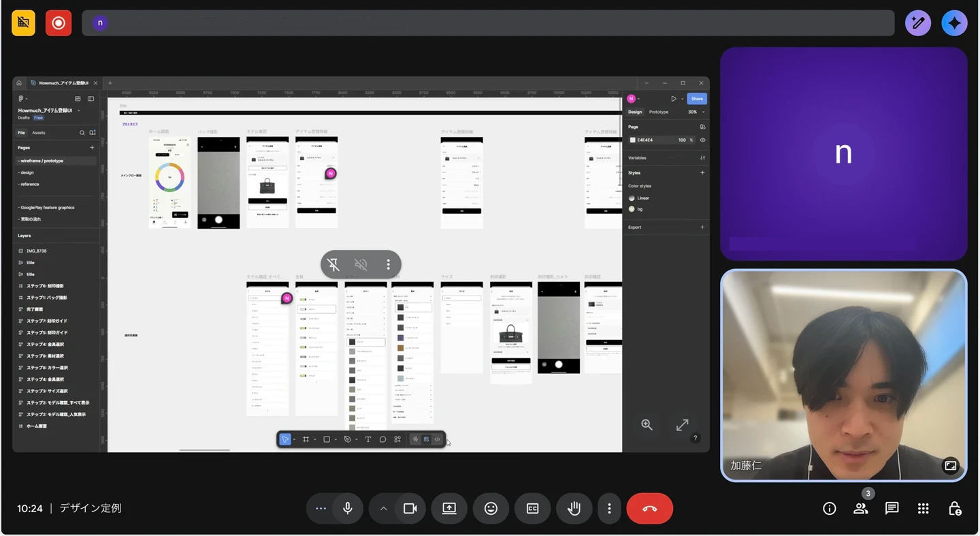
Task: Open more options on pinned presentation overlay
Action: [389, 264]
